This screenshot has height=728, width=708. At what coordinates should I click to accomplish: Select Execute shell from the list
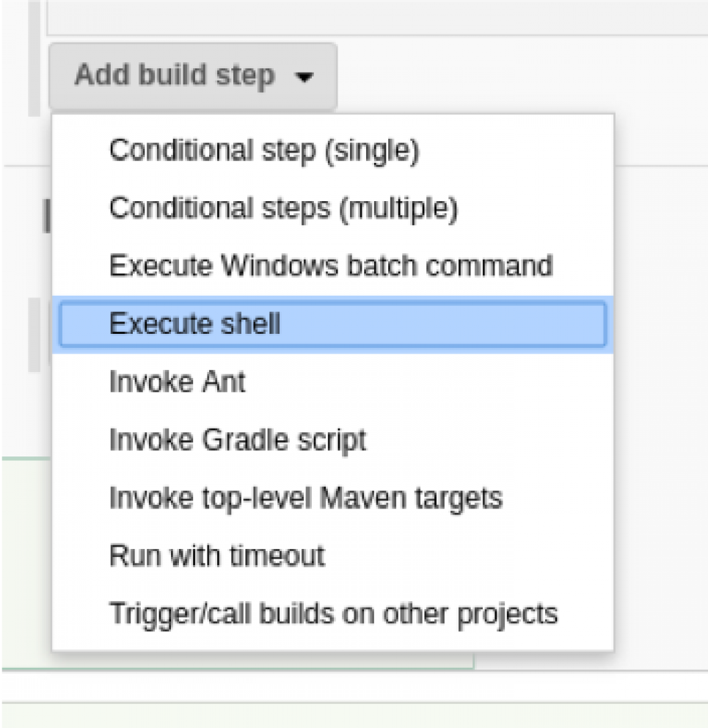click(194, 324)
